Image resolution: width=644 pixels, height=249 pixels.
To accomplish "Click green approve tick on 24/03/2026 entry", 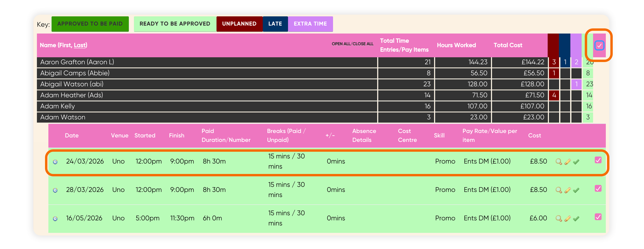I will pyautogui.click(x=576, y=162).
